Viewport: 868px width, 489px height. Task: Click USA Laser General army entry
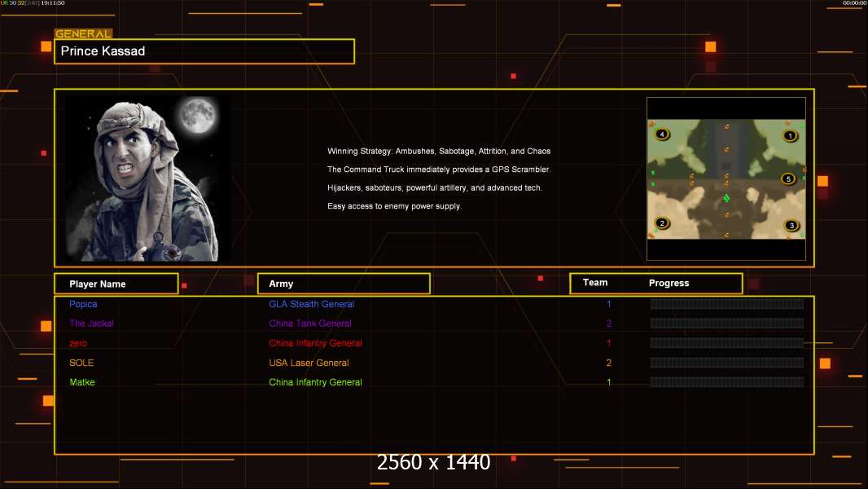click(309, 363)
